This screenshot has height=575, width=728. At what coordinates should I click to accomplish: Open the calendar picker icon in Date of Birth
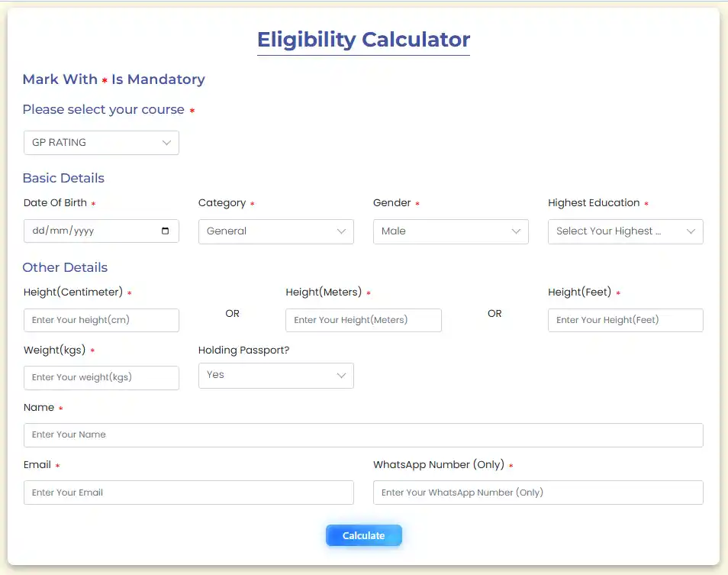click(166, 231)
